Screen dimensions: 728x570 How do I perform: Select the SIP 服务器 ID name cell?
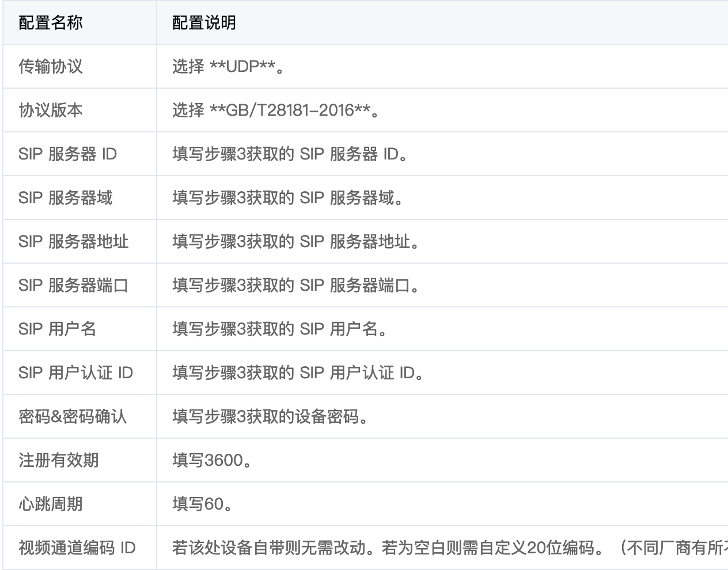point(67,154)
